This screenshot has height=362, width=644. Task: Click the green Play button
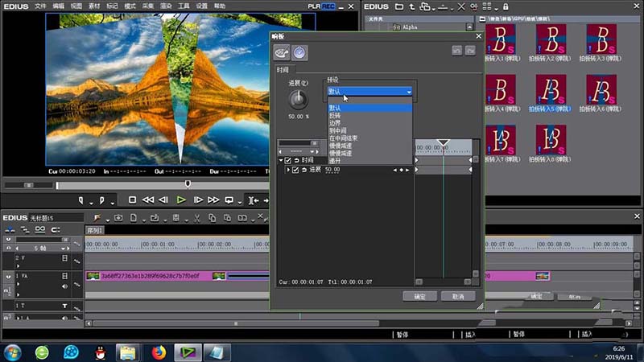[181, 200]
